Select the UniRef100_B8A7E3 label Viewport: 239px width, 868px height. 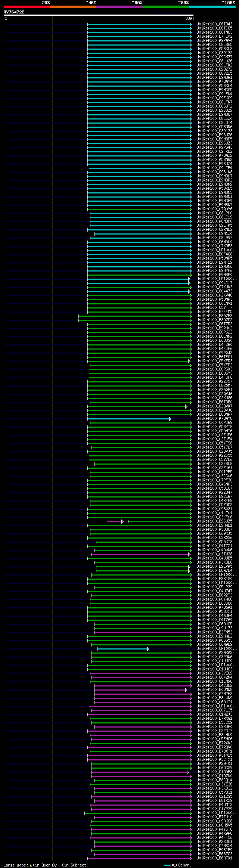214,316
